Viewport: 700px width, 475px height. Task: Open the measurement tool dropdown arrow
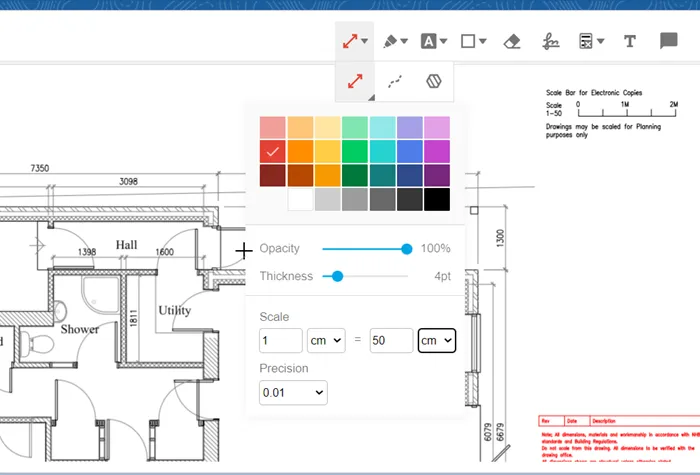click(365, 41)
